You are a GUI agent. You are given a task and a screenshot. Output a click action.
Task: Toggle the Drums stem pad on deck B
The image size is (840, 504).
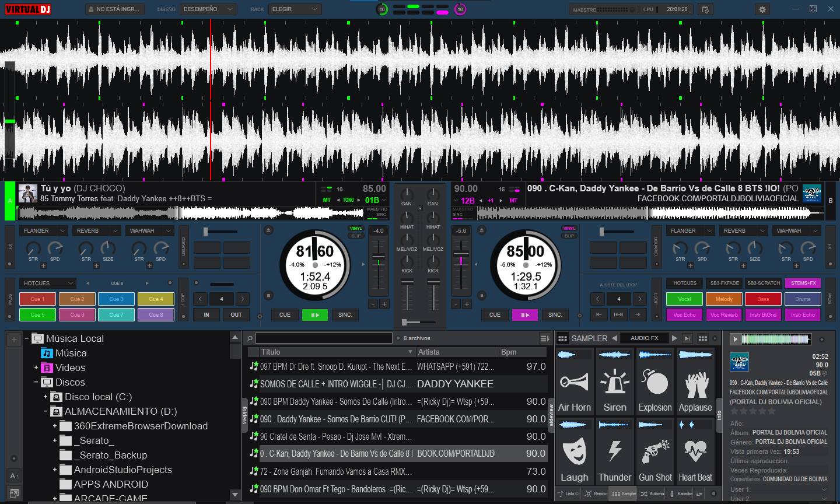(x=803, y=299)
